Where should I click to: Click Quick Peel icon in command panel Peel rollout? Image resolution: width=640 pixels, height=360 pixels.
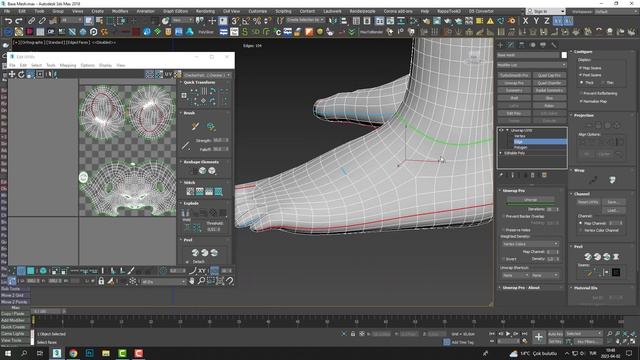tap(588, 257)
